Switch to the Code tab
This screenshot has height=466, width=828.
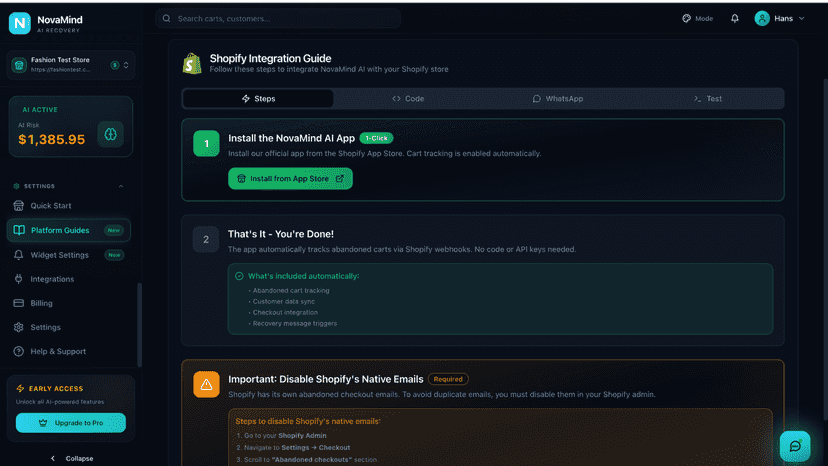coord(408,99)
